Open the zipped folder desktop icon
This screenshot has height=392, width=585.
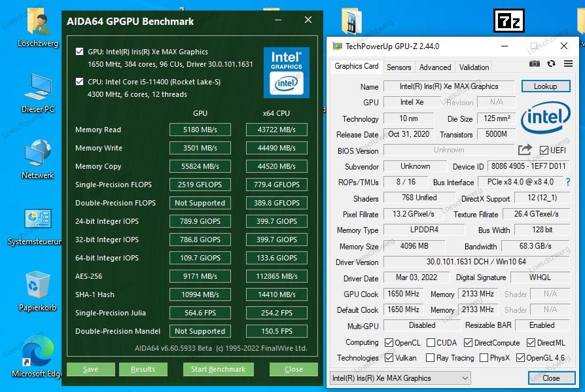pyautogui.click(x=351, y=22)
